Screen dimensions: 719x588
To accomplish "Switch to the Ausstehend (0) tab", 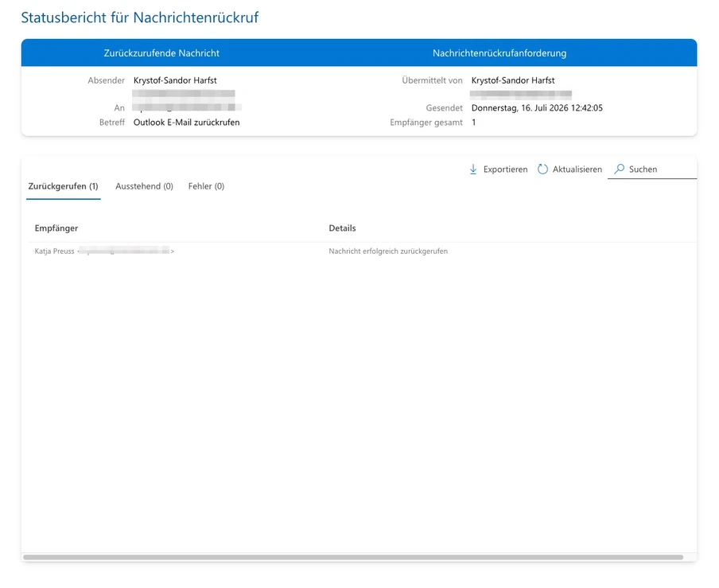I will coord(144,186).
